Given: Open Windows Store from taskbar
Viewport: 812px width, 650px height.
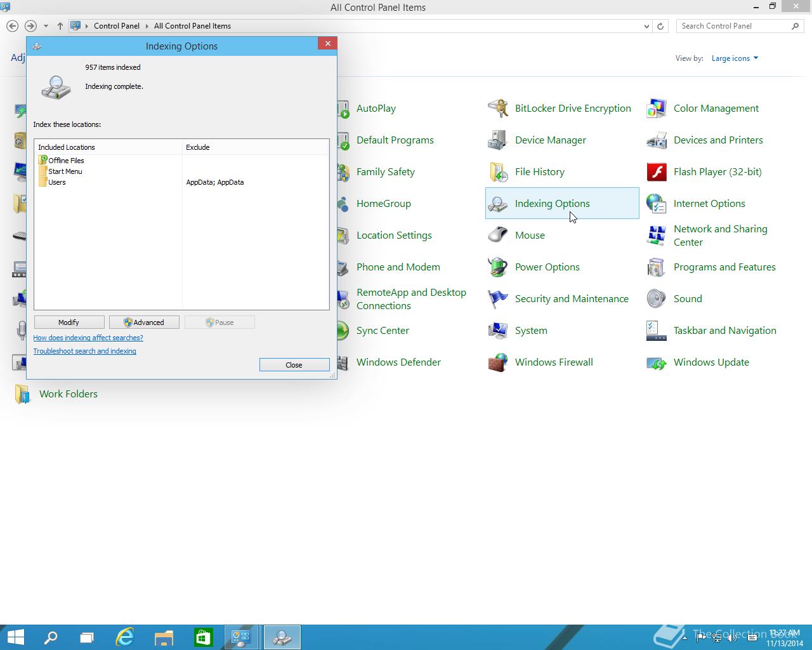Looking at the screenshot, I should click(203, 637).
